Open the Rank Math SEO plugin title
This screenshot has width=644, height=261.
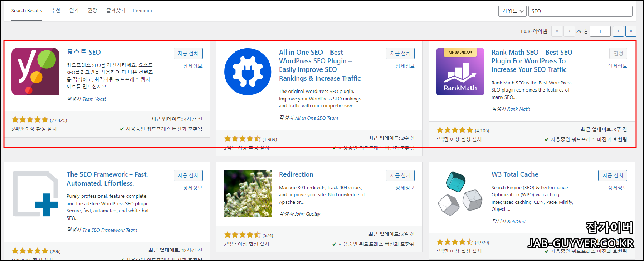pos(532,61)
